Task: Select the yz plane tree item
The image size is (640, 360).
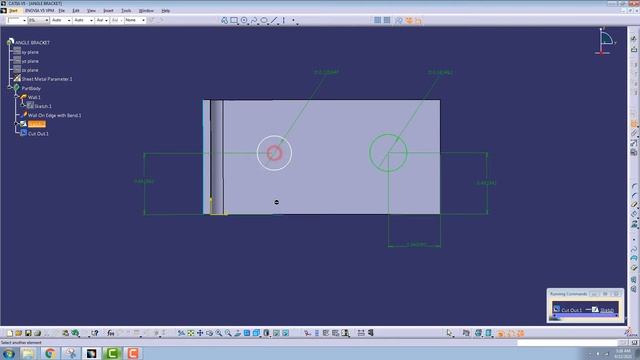Action: click(30, 61)
